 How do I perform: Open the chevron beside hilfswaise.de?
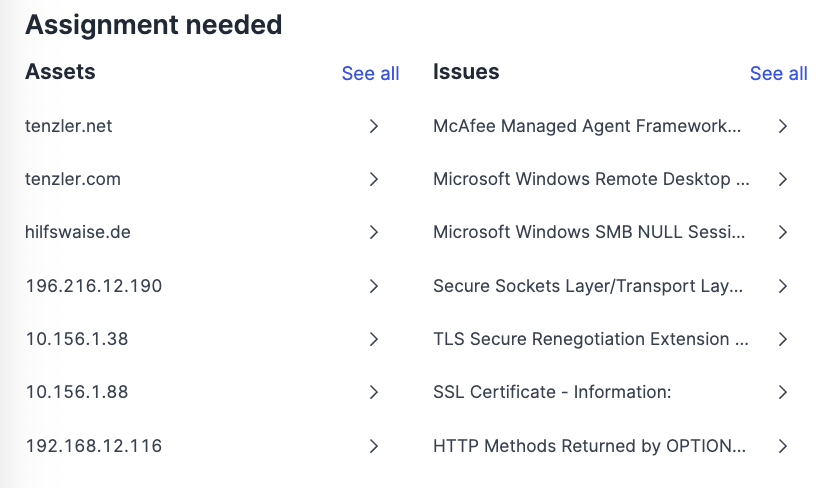coord(374,232)
